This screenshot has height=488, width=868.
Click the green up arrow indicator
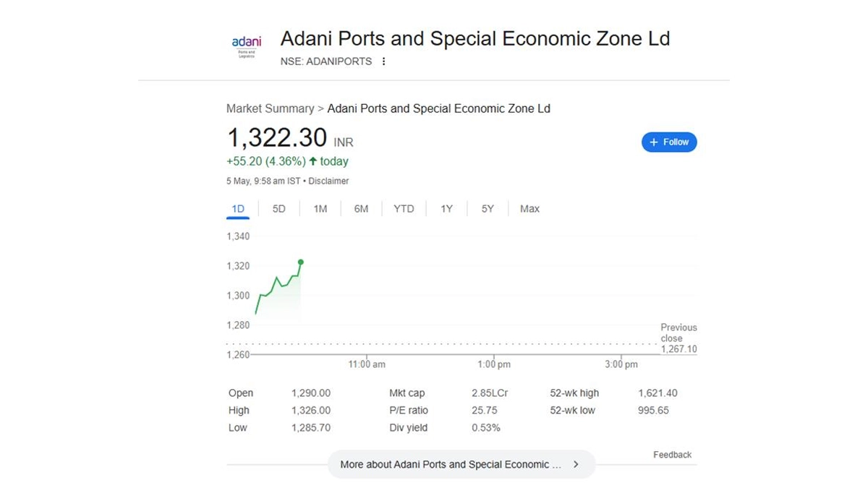(313, 161)
